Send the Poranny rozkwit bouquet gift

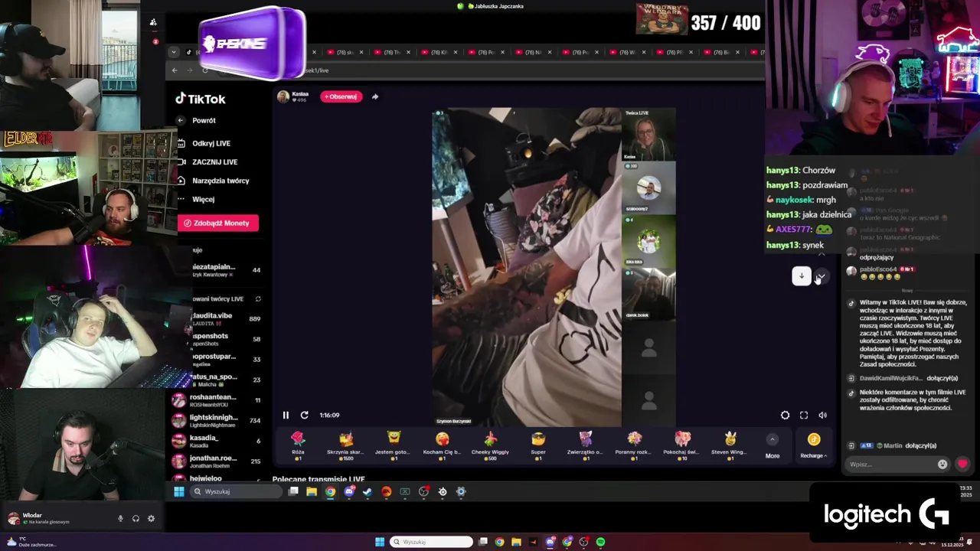pos(634,445)
